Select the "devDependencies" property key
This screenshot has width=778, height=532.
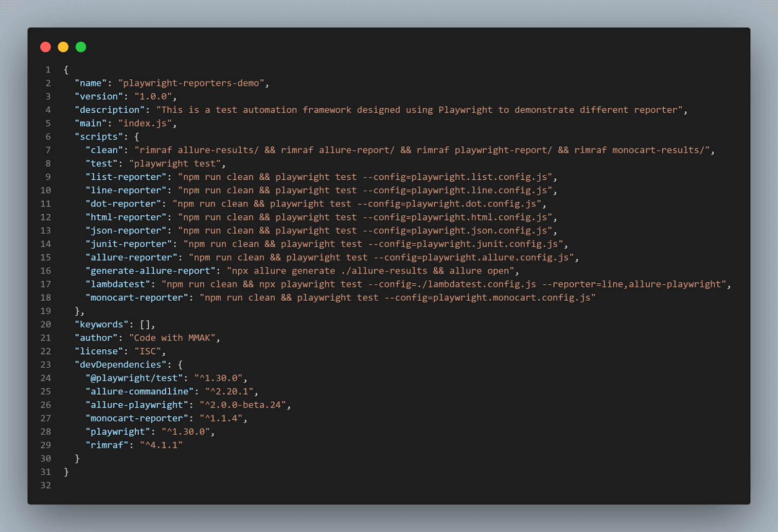pos(121,364)
